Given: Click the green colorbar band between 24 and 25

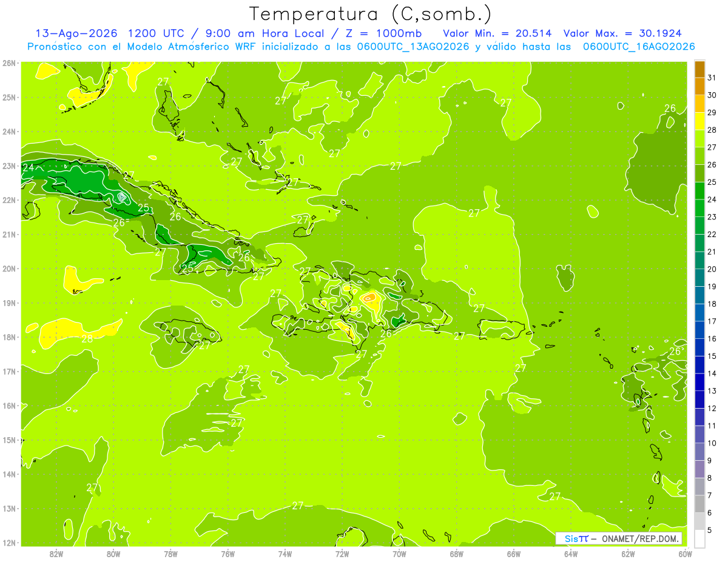Looking at the screenshot, I should coord(699,191).
